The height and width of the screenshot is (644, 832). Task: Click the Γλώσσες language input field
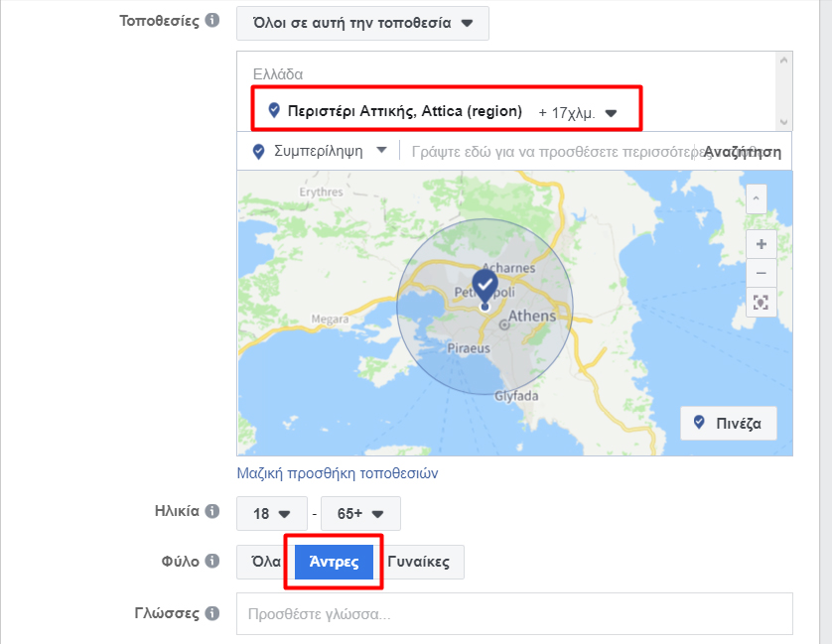click(513, 614)
